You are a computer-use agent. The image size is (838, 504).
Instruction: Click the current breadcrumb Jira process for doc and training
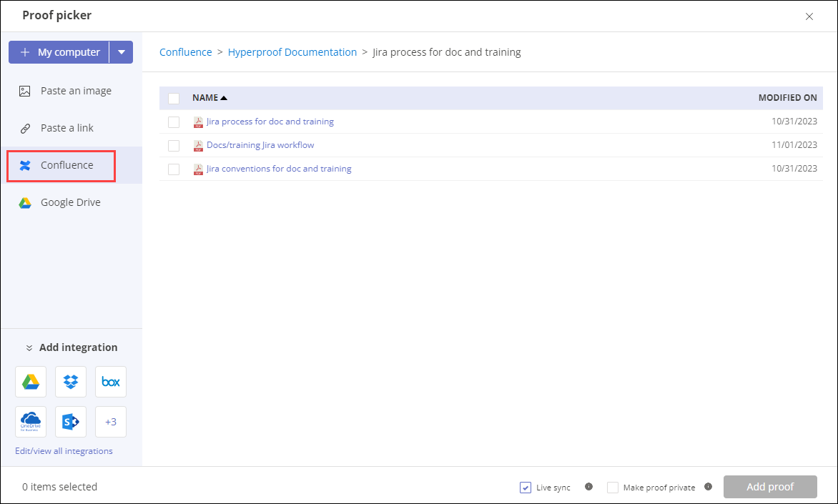(x=447, y=52)
